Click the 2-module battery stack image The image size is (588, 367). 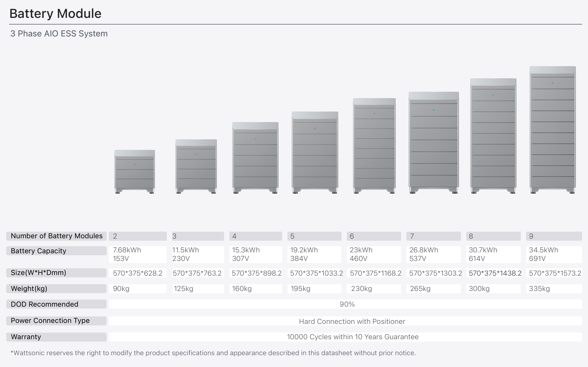(134, 171)
